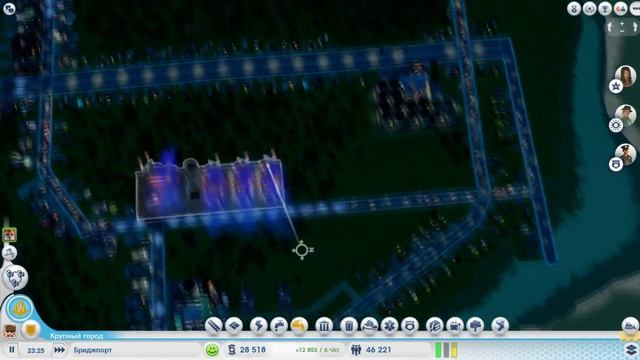This screenshot has height=360, width=640.
Task: Open the more options ellipsis button
Action: pos(635,9)
